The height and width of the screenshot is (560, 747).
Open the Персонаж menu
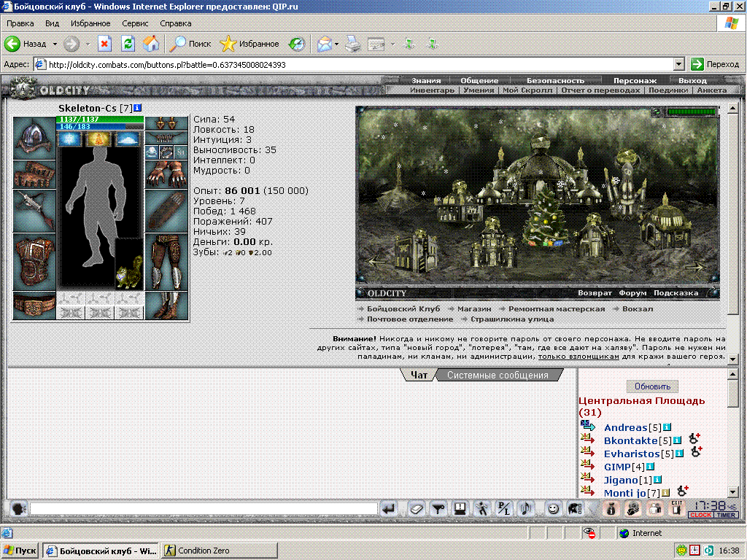[x=635, y=80]
